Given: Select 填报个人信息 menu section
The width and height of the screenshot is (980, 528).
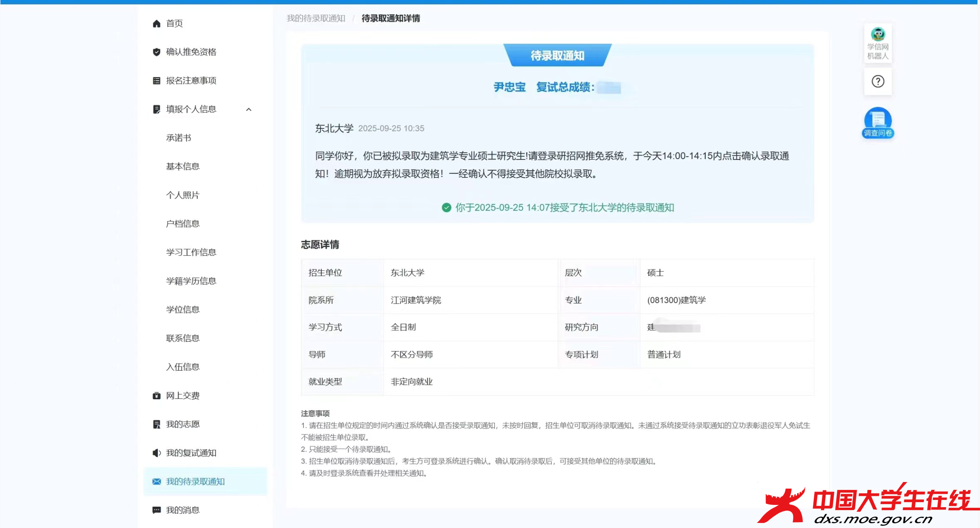Looking at the screenshot, I should [x=191, y=109].
